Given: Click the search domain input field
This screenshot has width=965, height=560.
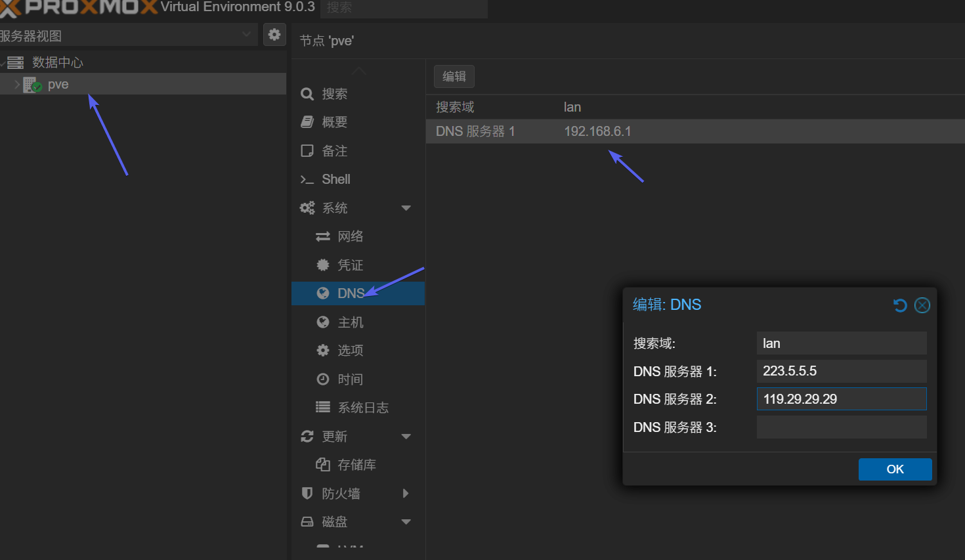Looking at the screenshot, I should (842, 343).
